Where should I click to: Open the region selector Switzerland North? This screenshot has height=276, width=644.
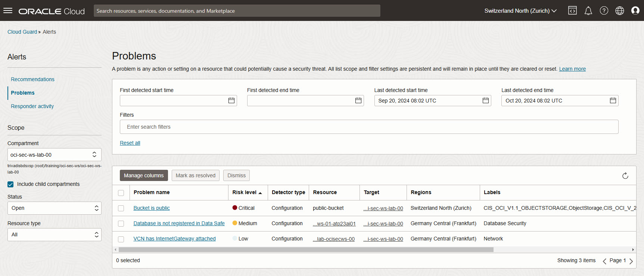pos(520,11)
